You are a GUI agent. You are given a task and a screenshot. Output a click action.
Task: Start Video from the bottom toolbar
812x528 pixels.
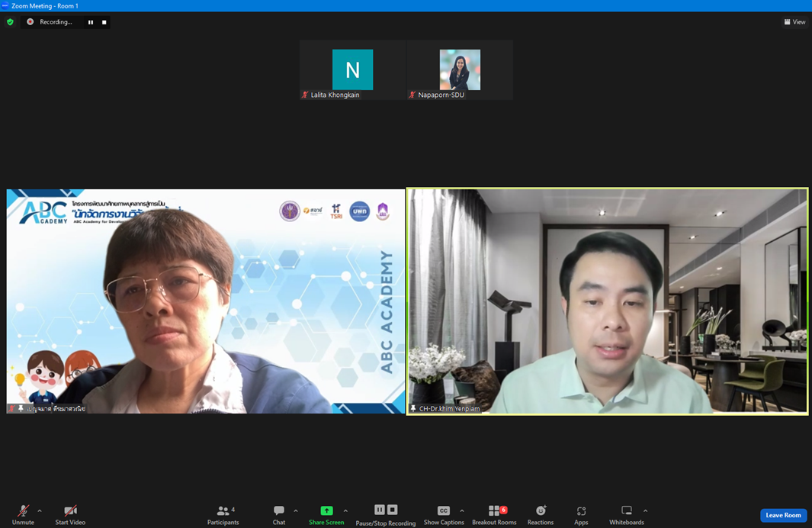[70, 514]
